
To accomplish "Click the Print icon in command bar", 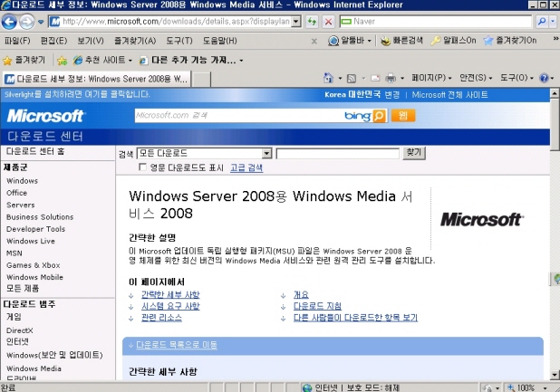I will coord(391,78).
